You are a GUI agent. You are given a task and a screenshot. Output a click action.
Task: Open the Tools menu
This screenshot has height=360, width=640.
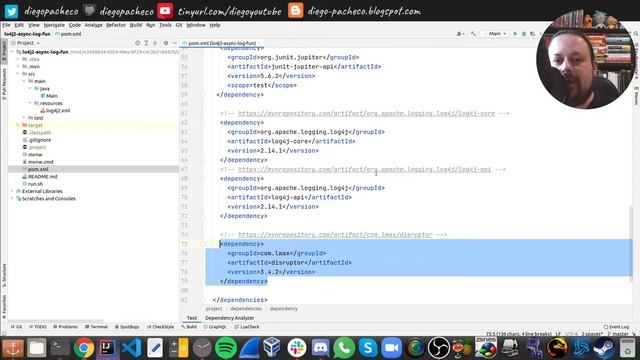165,25
